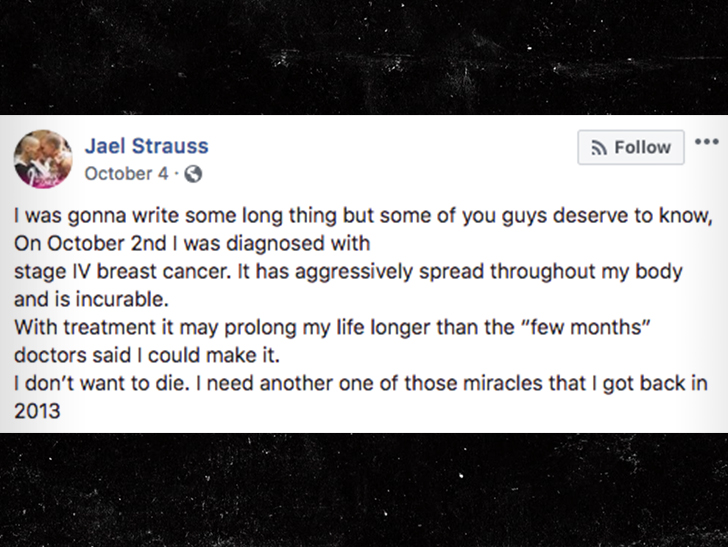Open Jael Strauss circular profile picture
The height and width of the screenshot is (547, 728).
43,159
